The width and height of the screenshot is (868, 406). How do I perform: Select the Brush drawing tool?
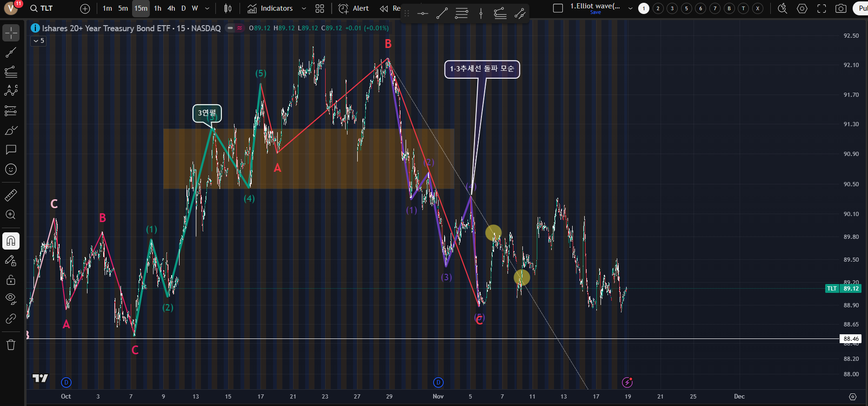tap(11, 130)
